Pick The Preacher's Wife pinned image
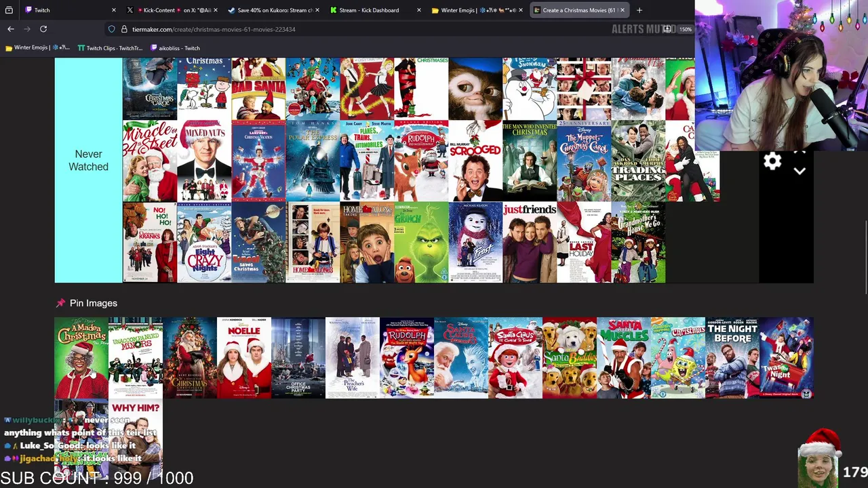The height and width of the screenshot is (488, 868). tap(353, 358)
